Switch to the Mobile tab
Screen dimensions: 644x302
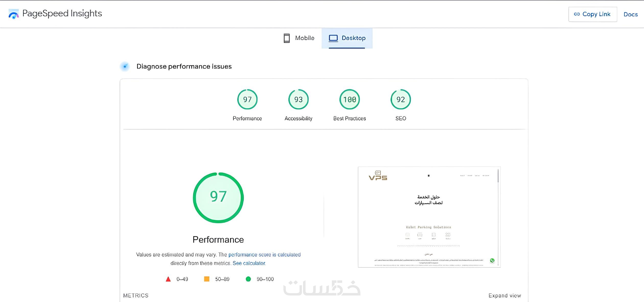tap(299, 38)
